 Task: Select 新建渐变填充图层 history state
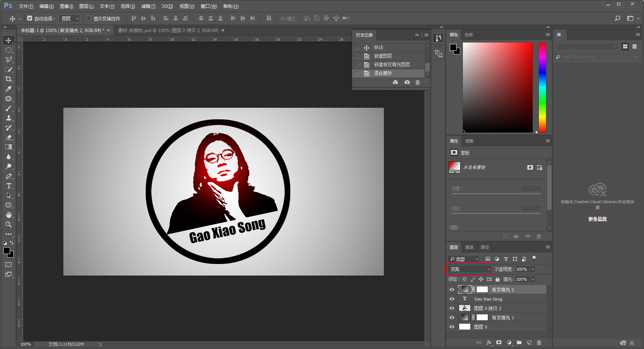tap(388, 65)
